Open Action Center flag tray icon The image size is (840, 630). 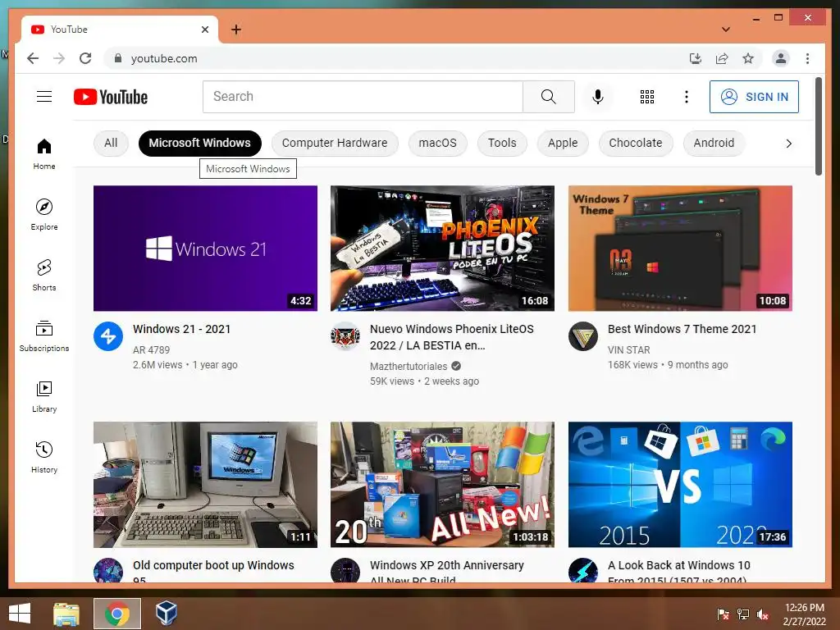click(x=724, y=614)
